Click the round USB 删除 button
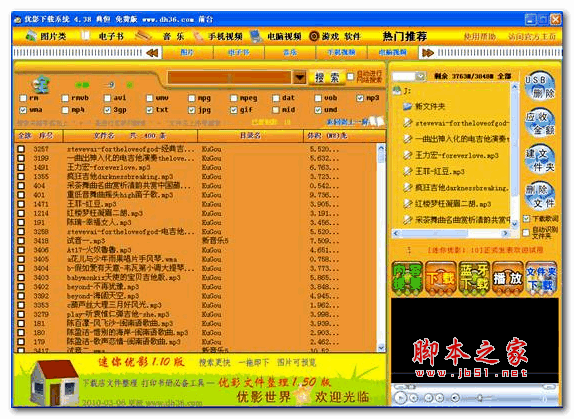574x419 pixels. [540, 86]
